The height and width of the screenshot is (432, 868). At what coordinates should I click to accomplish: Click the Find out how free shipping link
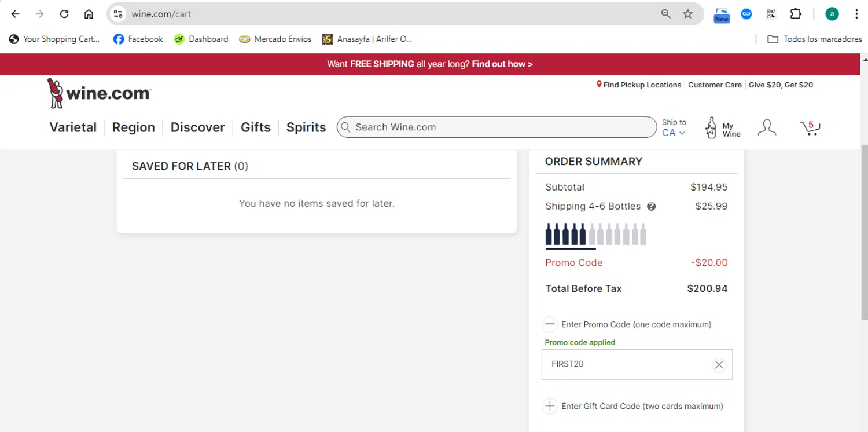pos(502,64)
